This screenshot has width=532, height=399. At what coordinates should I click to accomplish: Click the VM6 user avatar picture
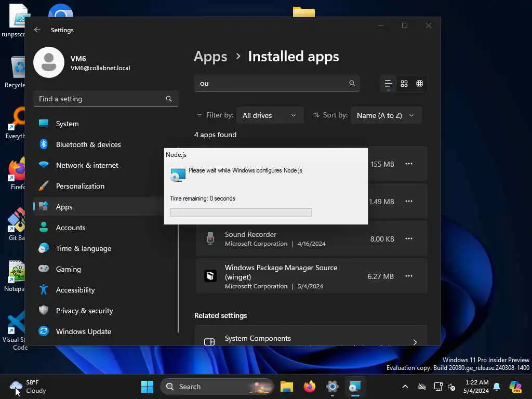click(x=49, y=62)
